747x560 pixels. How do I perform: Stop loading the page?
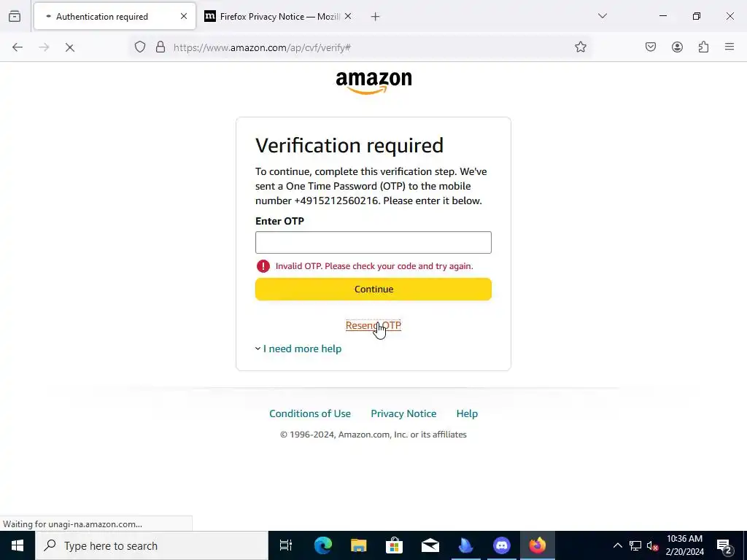69,47
